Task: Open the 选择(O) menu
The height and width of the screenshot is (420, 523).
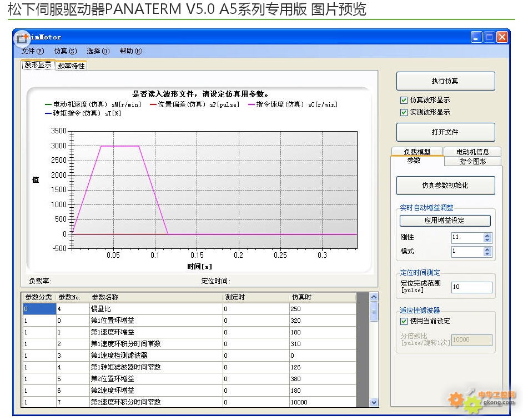Action: (x=98, y=51)
